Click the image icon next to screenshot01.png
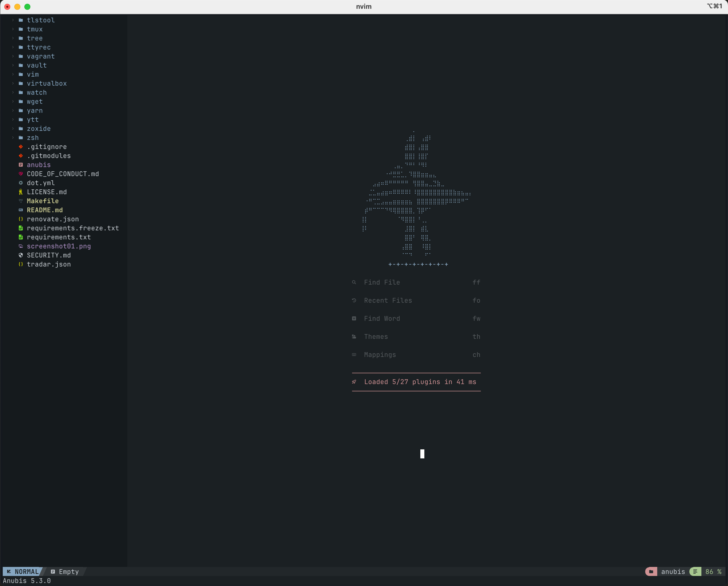 21,246
